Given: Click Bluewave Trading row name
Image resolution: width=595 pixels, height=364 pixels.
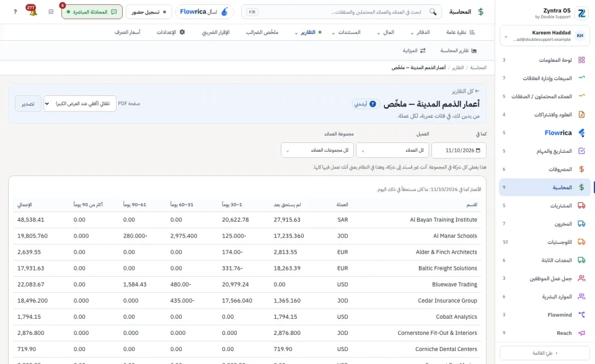Looking at the screenshot, I should click(454, 284).
